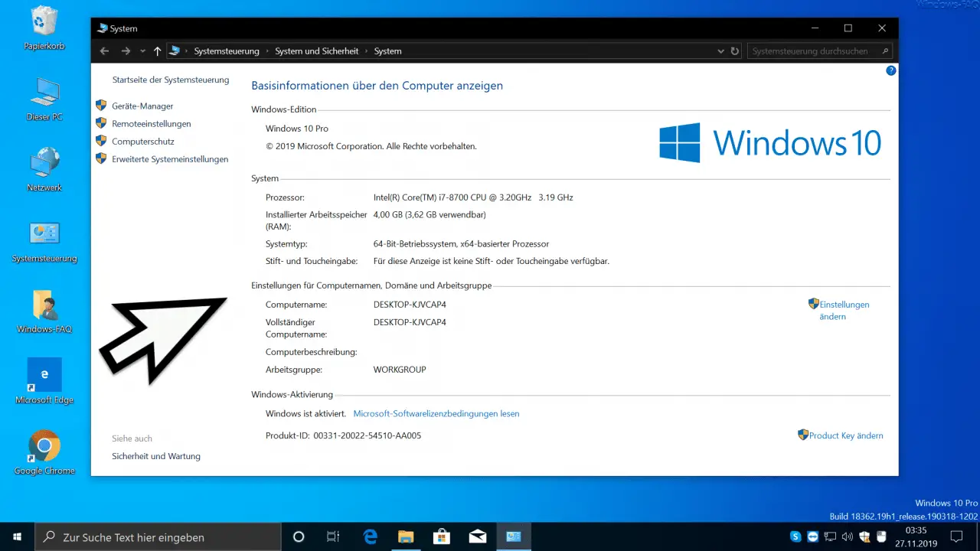Open Task View from taskbar
980x551 pixels.
pos(333,536)
